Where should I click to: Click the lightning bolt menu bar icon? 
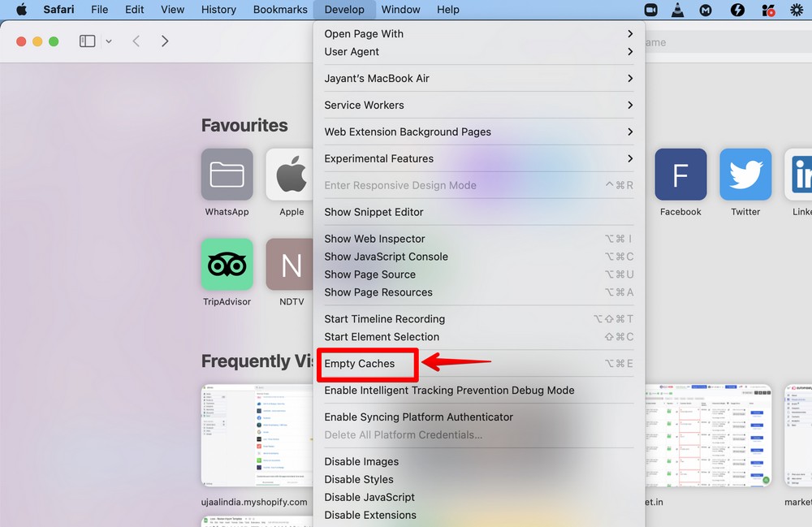737,10
